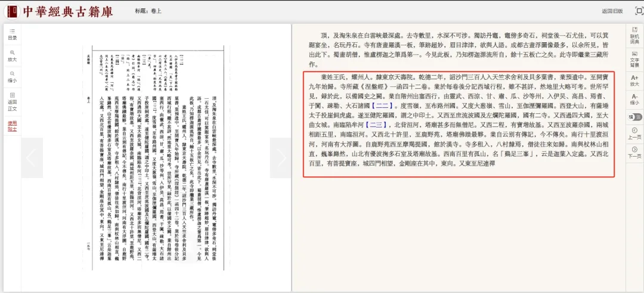Show previous scanned image with left arrow
The height and width of the screenshot is (293, 644).
[x=32, y=158]
